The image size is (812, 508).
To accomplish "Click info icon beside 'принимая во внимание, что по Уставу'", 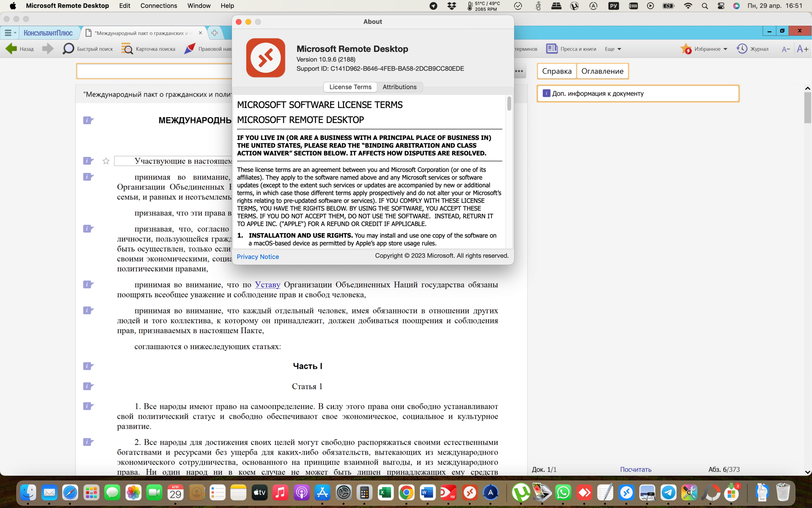I will [x=88, y=285].
